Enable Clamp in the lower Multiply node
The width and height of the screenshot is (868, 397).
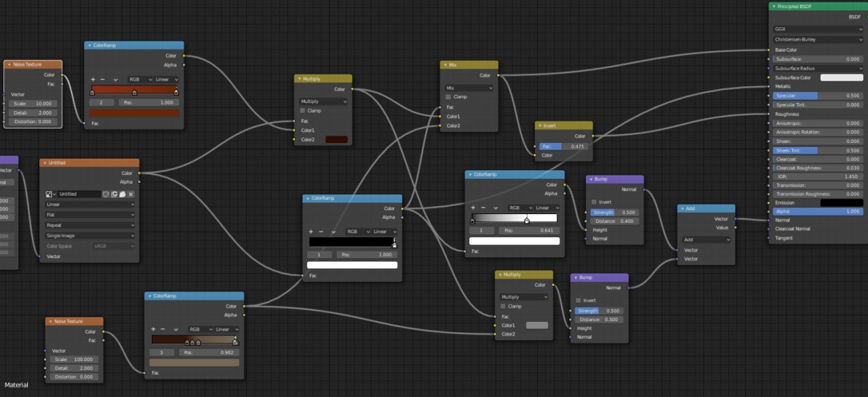tap(504, 306)
